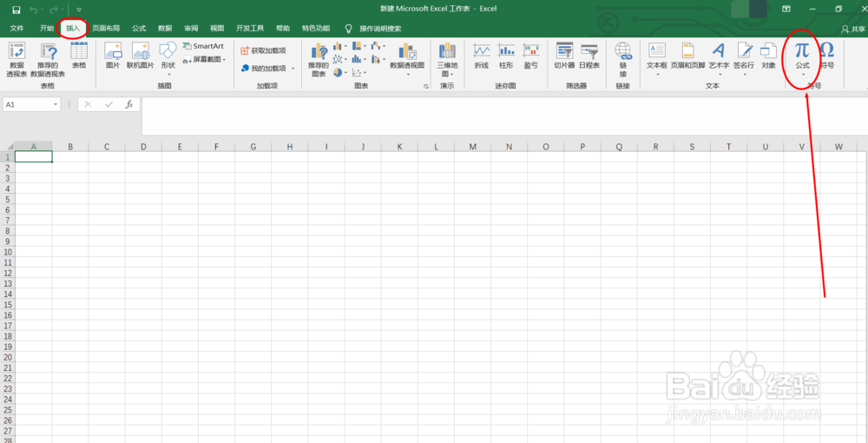The width and height of the screenshot is (868, 443).
Task: Open the Charts group dialog launcher
Action: 426,86
